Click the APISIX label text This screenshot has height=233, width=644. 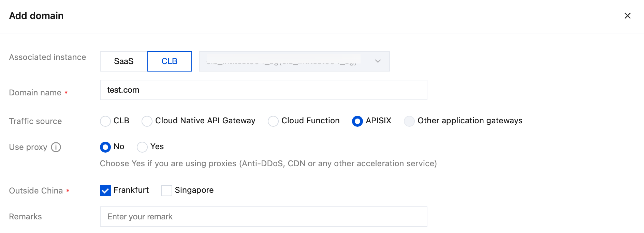pos(378,121)
